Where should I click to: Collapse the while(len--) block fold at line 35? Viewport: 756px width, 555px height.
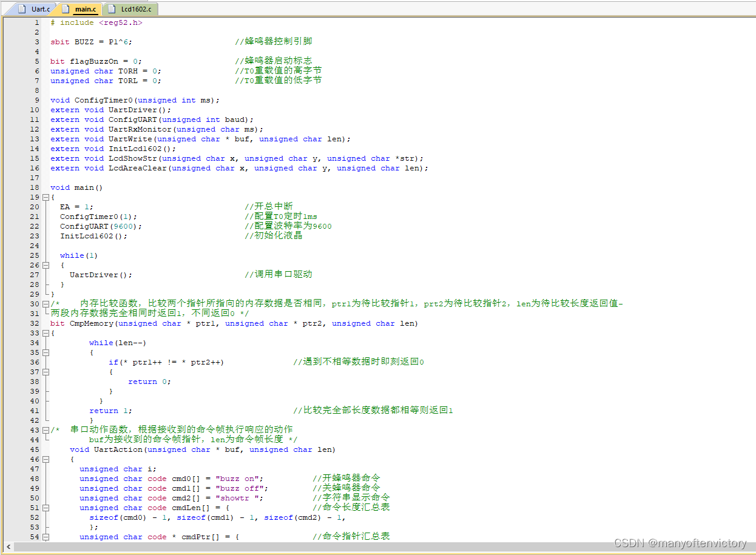pos(45,352)
